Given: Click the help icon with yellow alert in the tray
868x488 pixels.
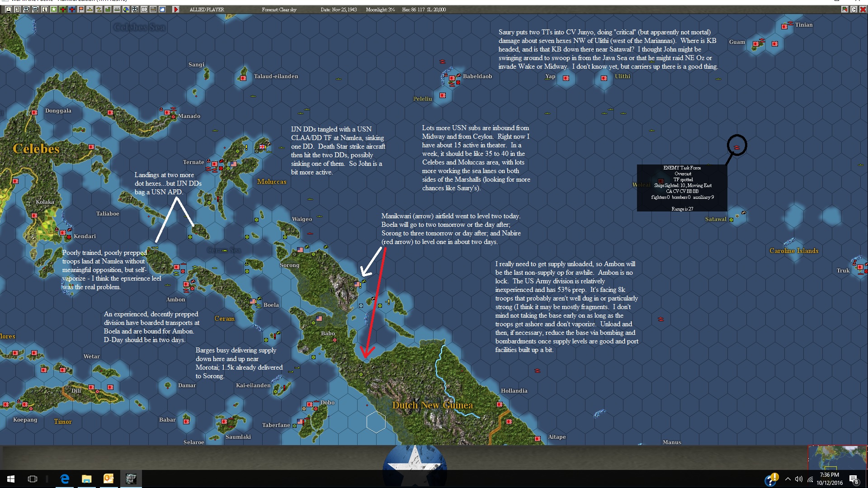Looking at the screenshot, I should [x=771, y=479].
